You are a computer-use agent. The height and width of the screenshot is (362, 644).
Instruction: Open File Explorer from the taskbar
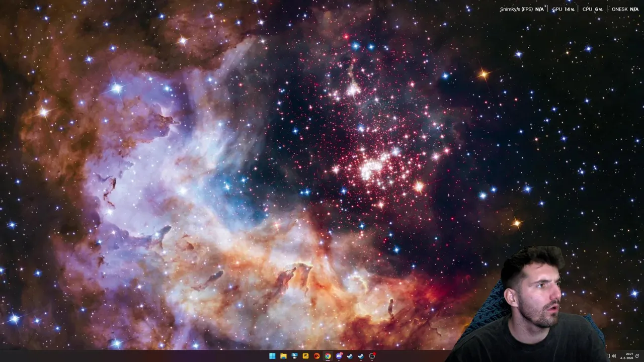tap(283, 356)
